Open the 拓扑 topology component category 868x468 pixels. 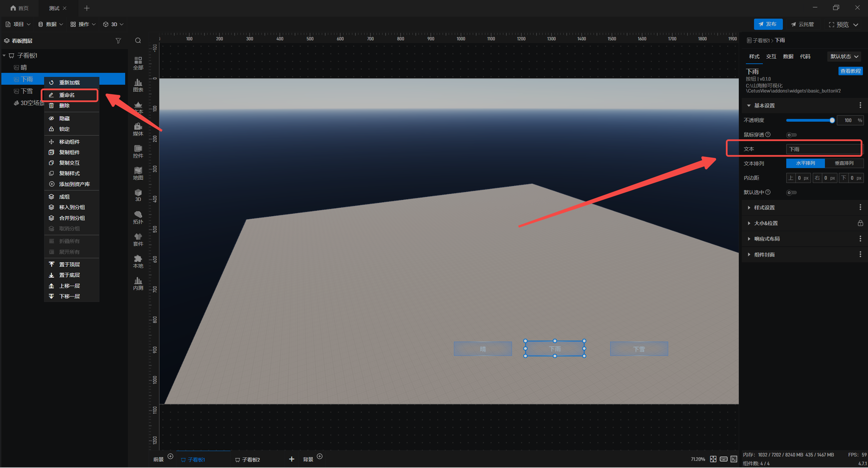[138, 217]
